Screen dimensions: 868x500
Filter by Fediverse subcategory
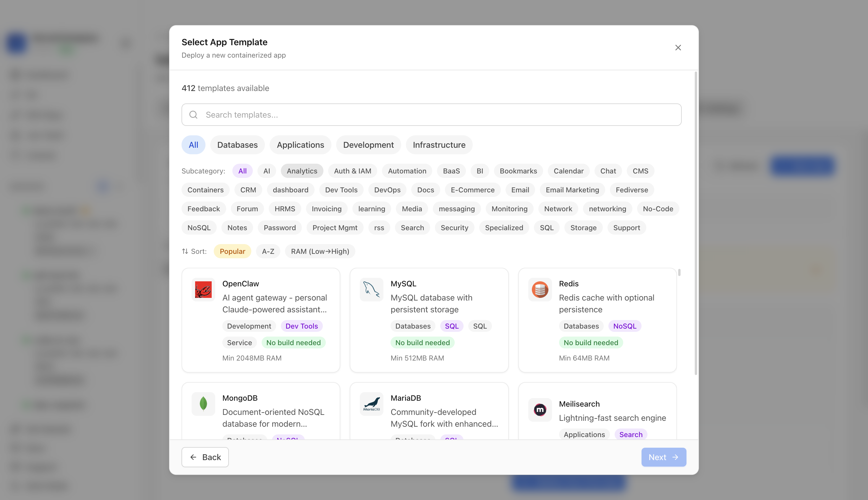click(x=632, y=190)
